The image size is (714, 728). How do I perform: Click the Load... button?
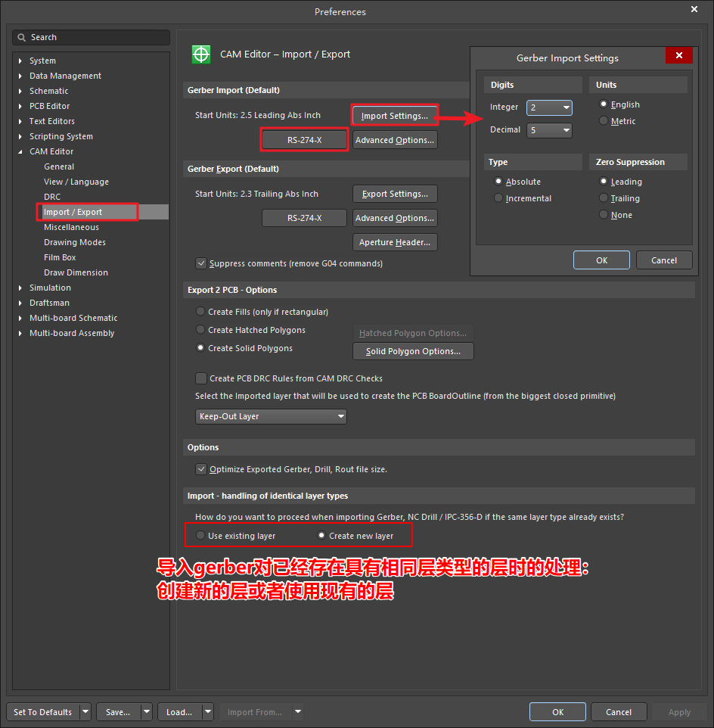coord(179,712)
